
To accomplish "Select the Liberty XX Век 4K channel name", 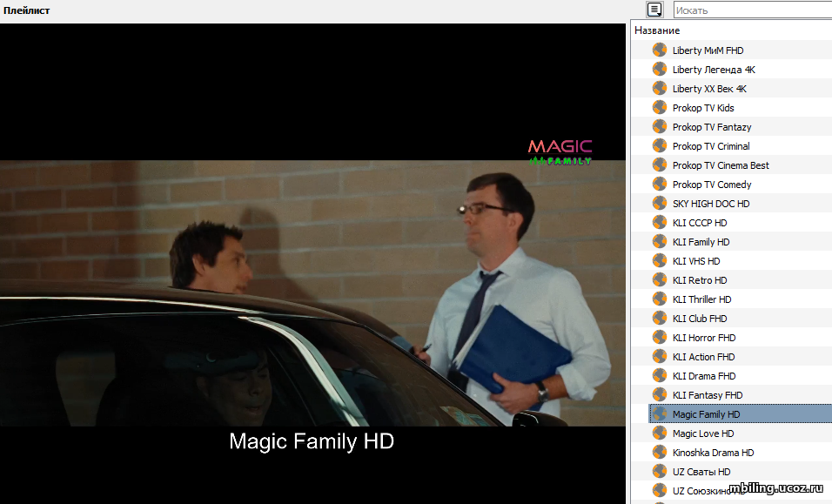I will coord(709,89).
